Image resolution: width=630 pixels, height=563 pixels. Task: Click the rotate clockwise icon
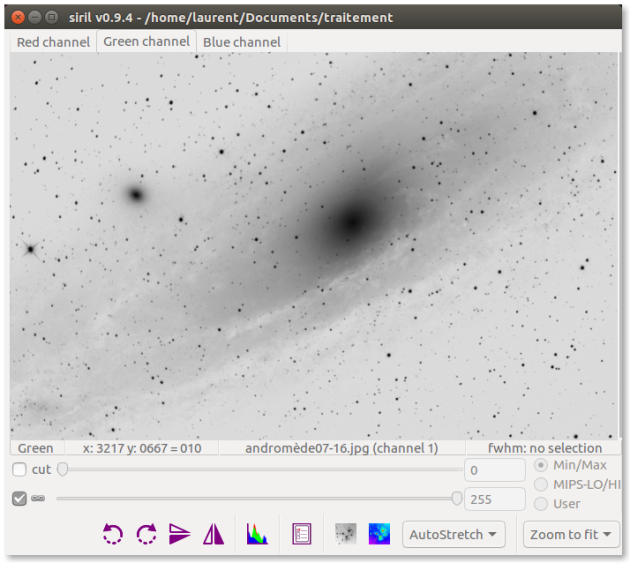point(146,534)
